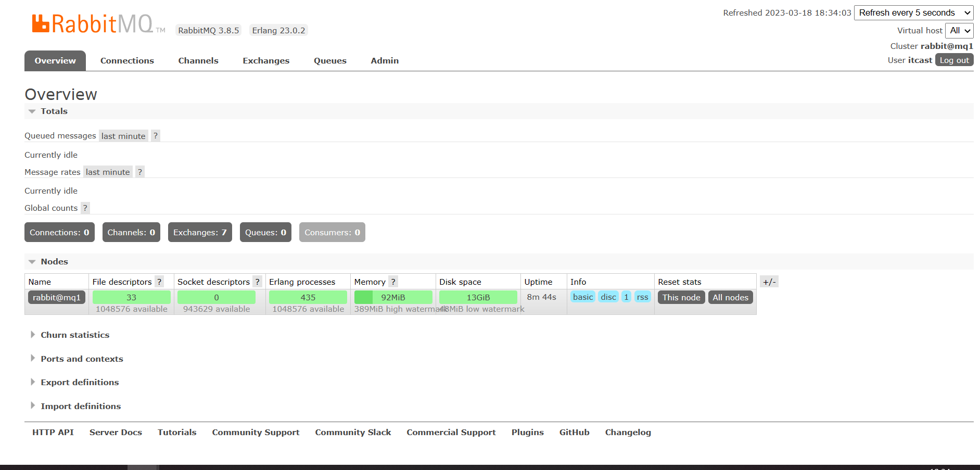Open node rabbit@mq1 details
This screenshot has width=980, height=470.
57,297
